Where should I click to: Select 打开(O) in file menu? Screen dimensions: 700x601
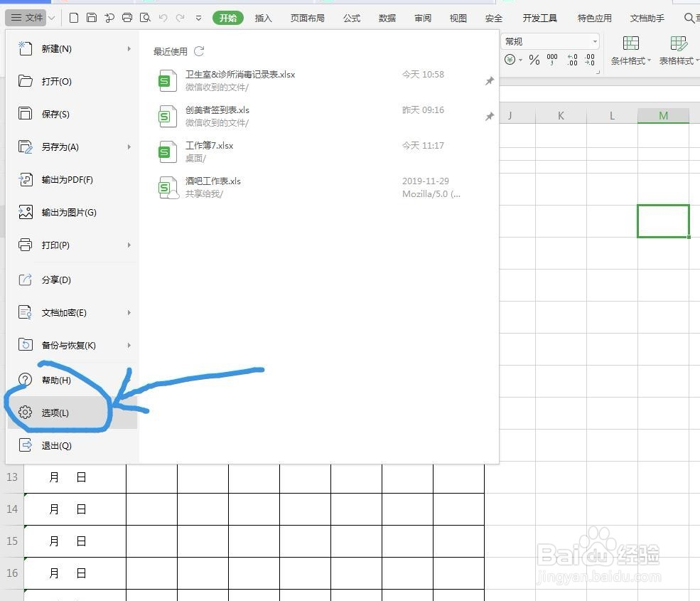[72, 81]
